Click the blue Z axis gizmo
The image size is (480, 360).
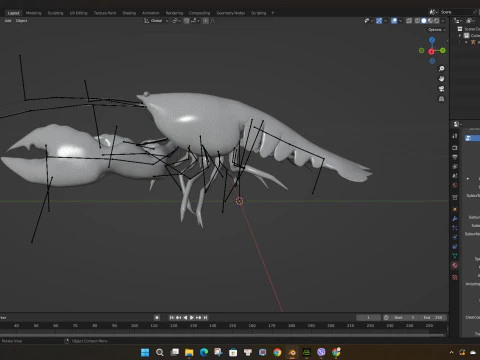click(x=432, y=40)
